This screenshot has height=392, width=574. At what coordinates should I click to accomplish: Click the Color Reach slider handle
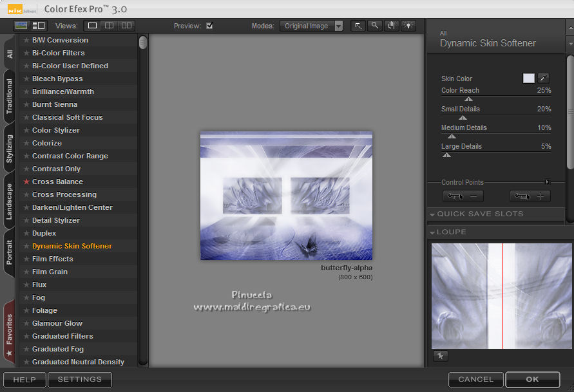(468, 99)
